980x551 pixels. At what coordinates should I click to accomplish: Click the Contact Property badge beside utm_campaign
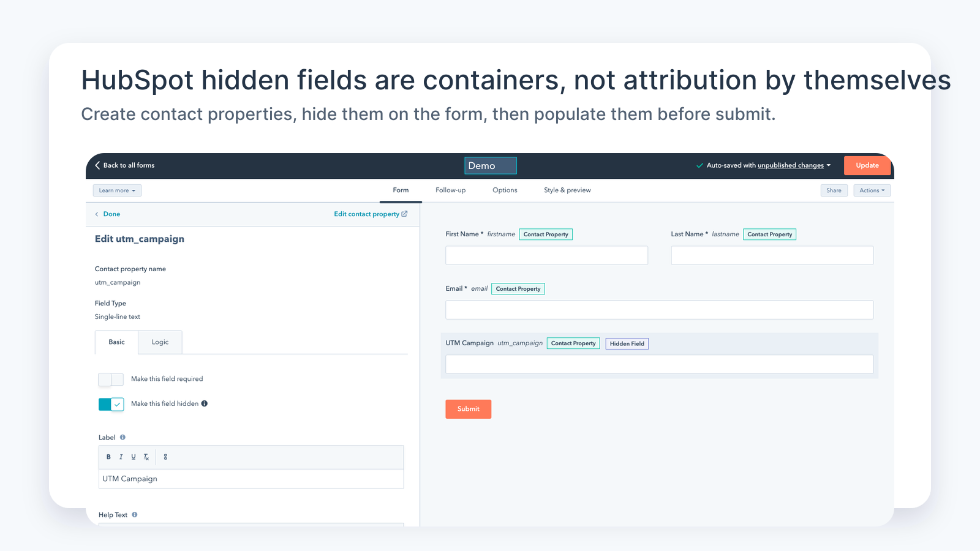click(x=573, y=343)
